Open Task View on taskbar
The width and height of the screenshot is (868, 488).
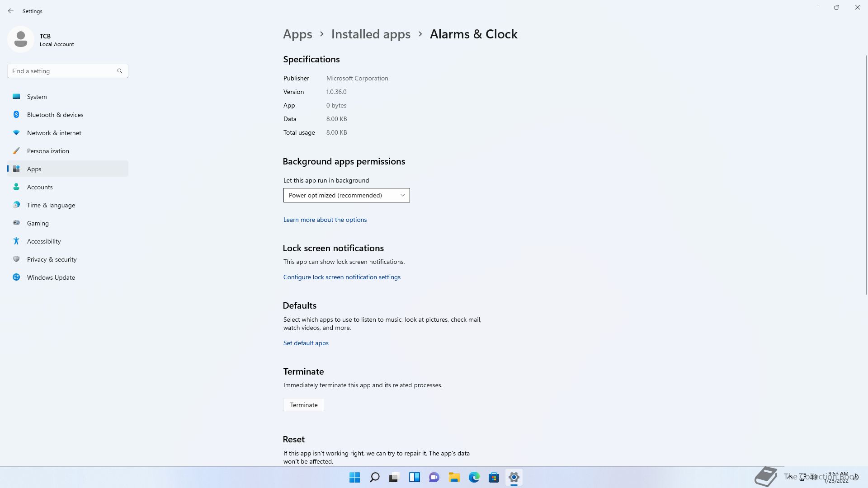394,477
